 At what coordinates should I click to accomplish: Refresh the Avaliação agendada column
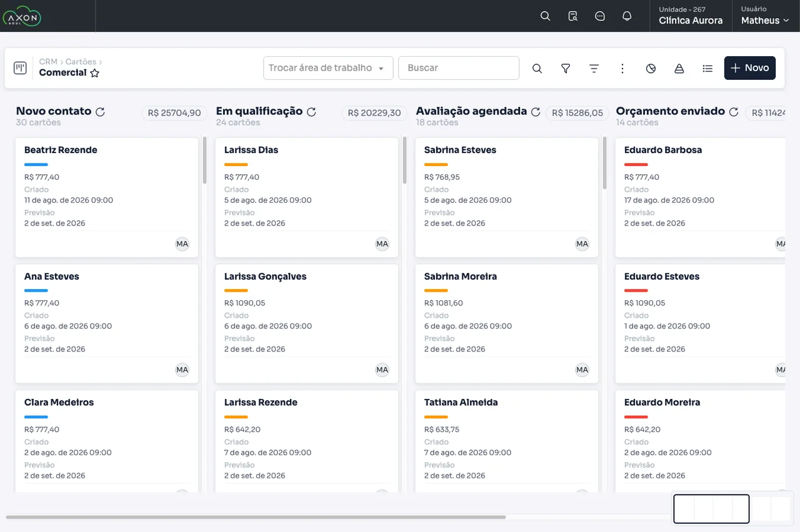pos(536,112)
